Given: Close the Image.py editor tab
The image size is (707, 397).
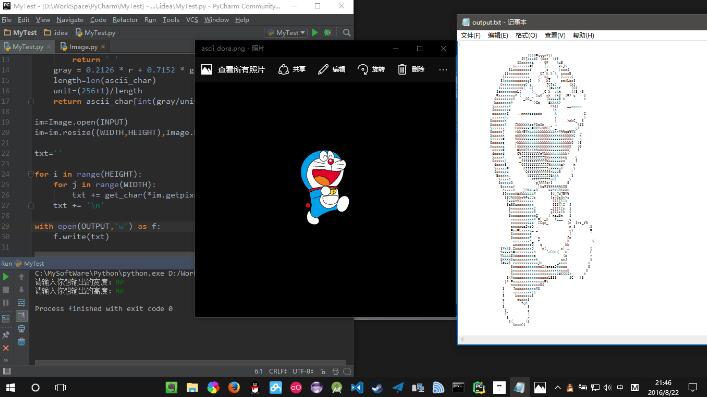Looking at the screenshot, I should (103, 46).
